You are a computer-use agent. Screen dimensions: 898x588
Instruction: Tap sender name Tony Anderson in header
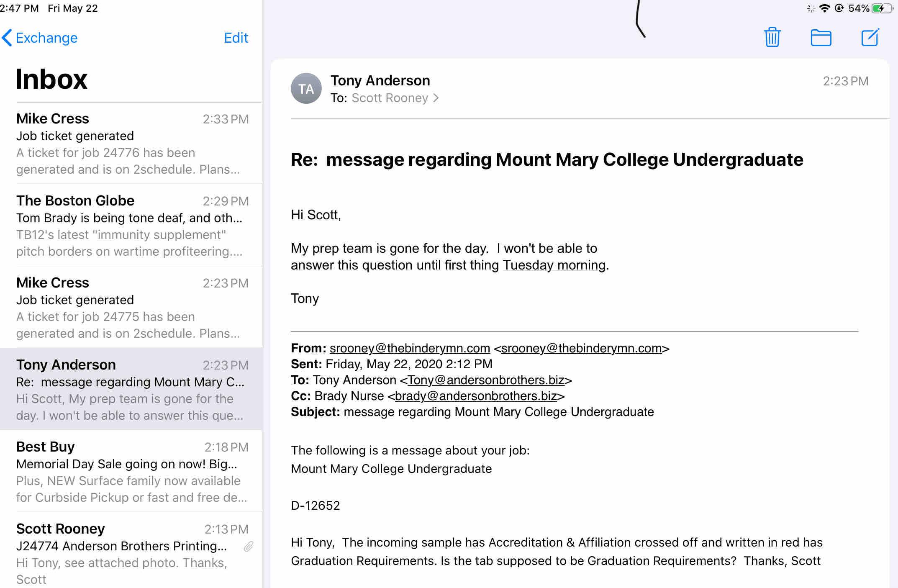[380, 81]
